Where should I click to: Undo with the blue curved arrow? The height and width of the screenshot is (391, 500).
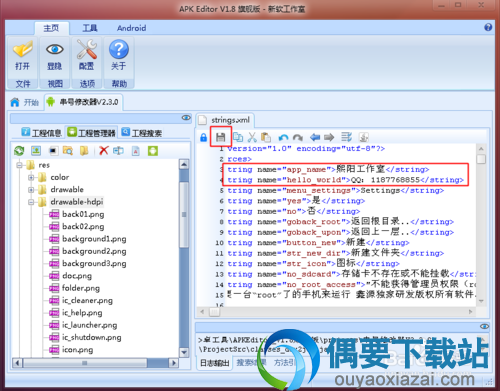click(x=284, y=137)
